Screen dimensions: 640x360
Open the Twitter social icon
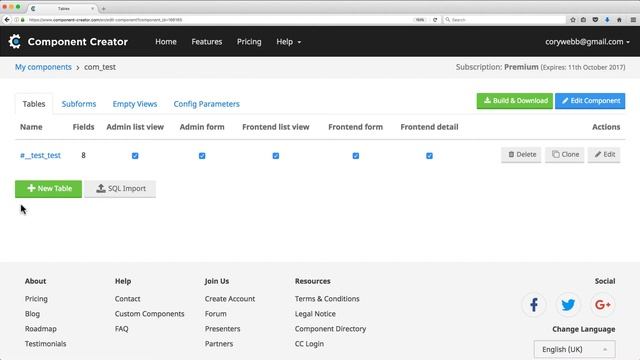568,304
